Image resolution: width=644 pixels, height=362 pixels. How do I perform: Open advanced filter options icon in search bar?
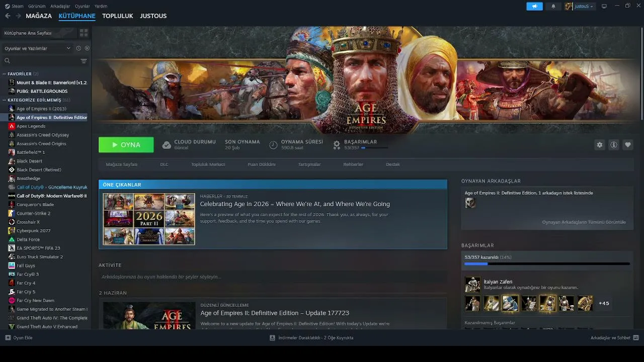pos(84,61)
